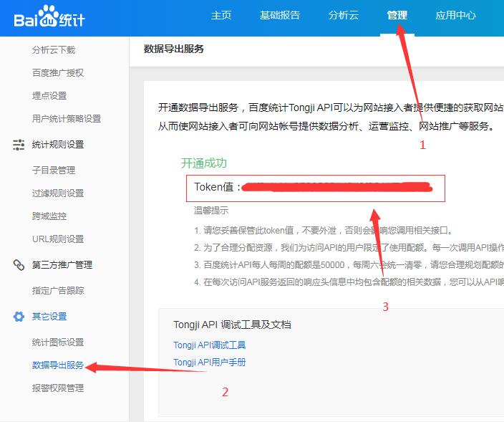This screenshot has height=422, width=504.
Task: Click the green 开通成功 status text
Action: pos(204,163)
